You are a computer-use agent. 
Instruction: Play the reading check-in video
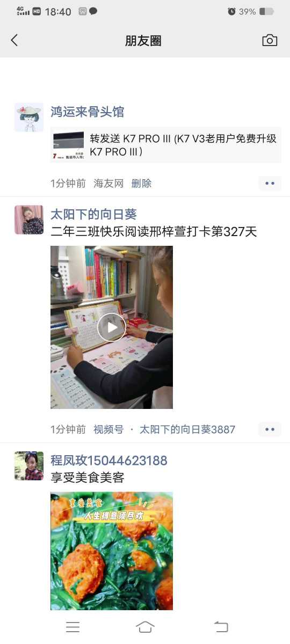(x=112, y=327)
